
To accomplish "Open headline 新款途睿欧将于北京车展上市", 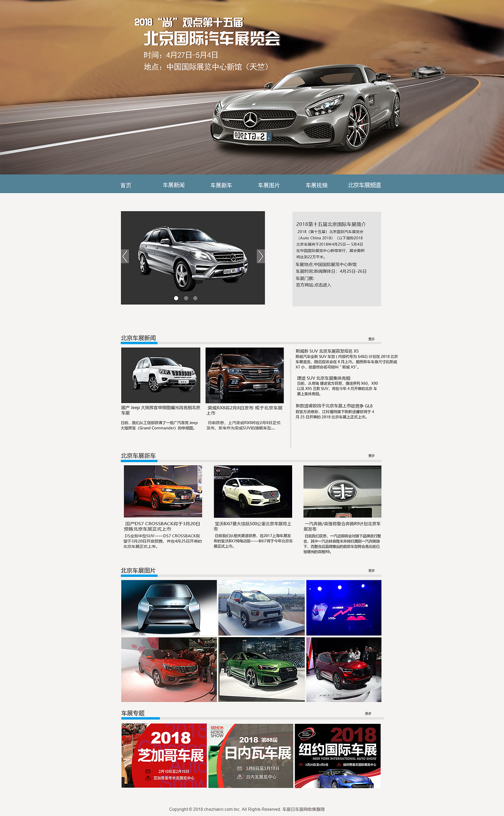I will [x=334, y=406].
